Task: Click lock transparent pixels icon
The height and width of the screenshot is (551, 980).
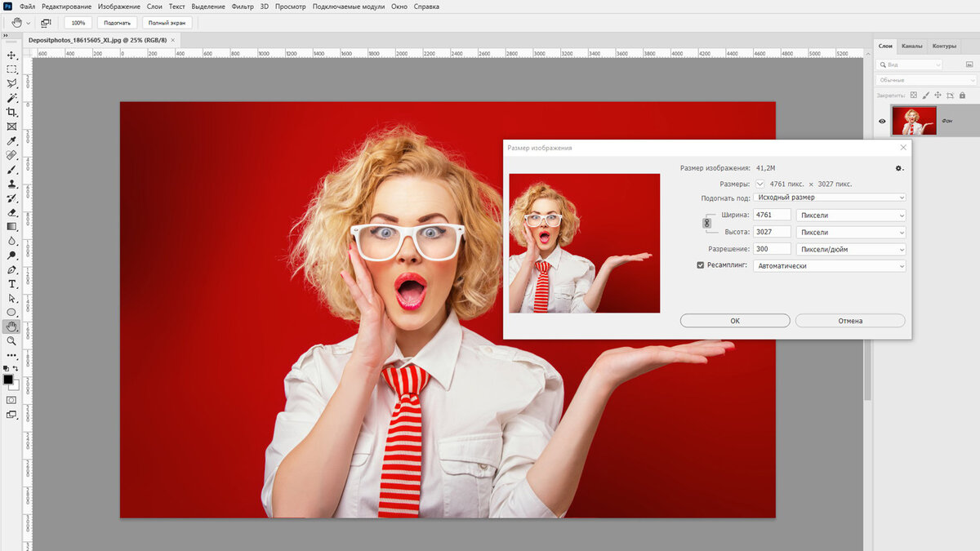Action: click(x=914, y=96)
